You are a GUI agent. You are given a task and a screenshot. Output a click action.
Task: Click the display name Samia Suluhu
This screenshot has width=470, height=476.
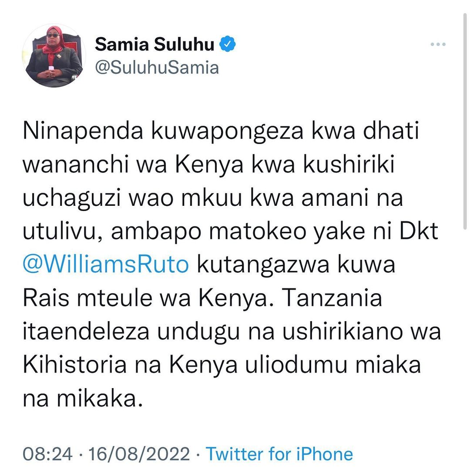coord(154,44)
